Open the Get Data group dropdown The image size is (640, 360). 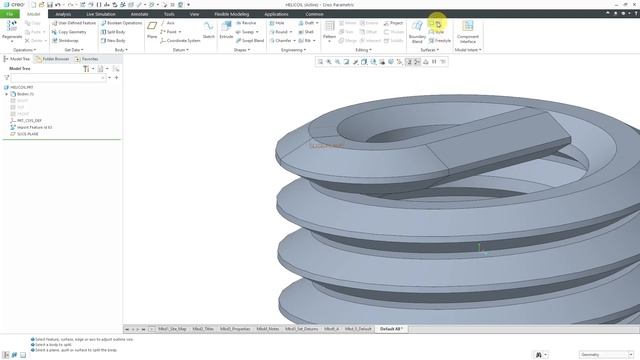pos(74,50)
